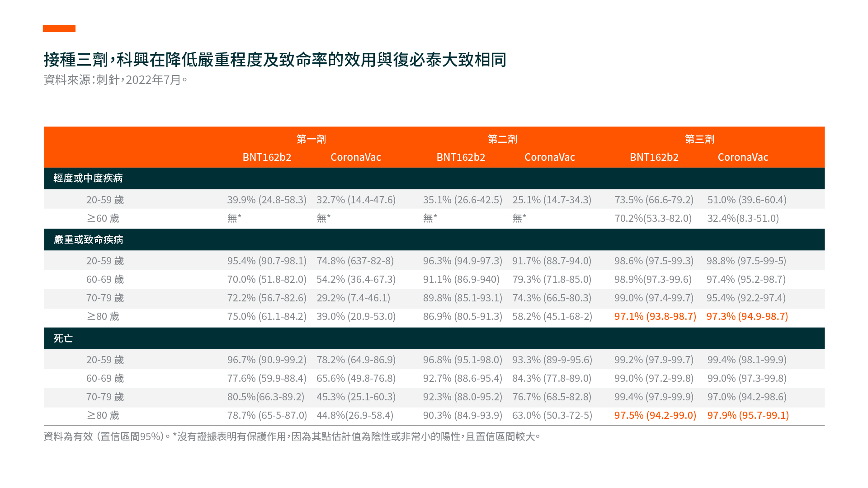The height and width of the screenshot is (488, 868).
Task: Click cell 95.4% (90.7-98.1)
Action: (x=267, y=261)
